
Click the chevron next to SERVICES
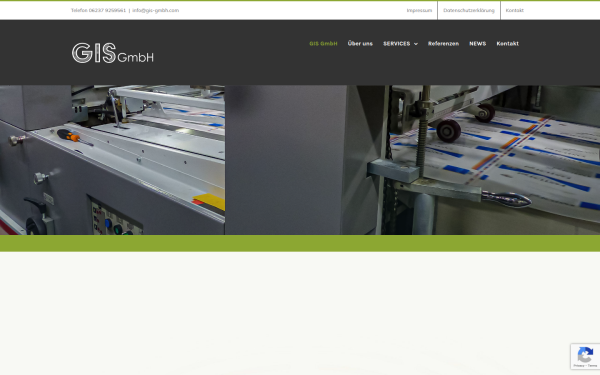click(416, 44)
